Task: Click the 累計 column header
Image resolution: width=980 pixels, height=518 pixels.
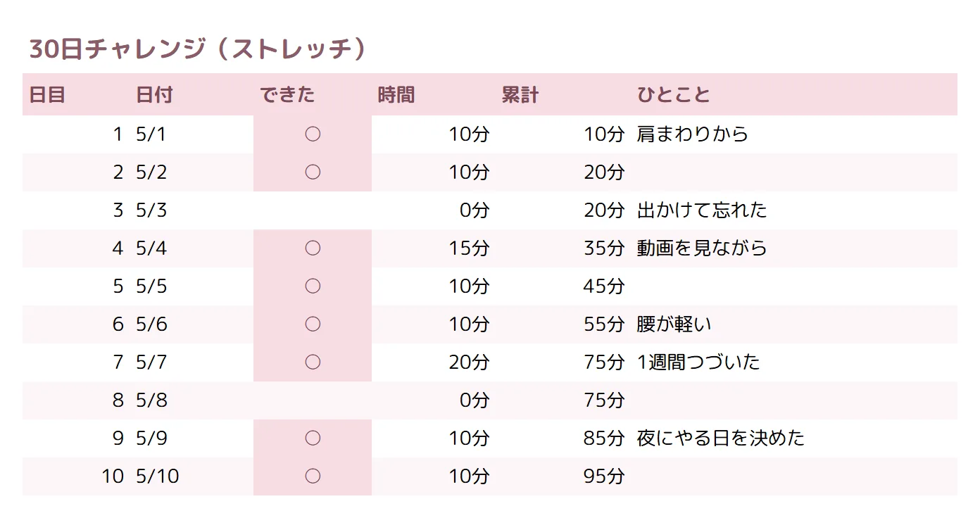Action: click(x=520, y=94)
